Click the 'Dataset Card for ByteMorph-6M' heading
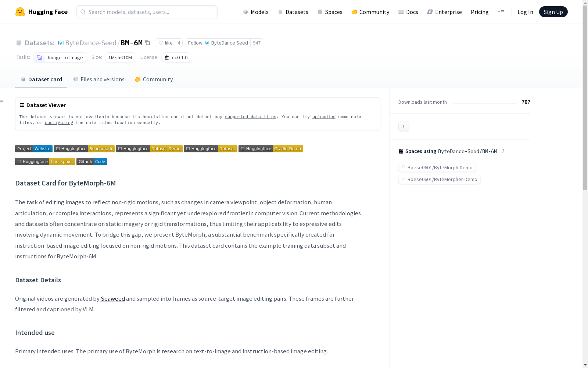This screenshot has height=368, width=588. [65, 183]
